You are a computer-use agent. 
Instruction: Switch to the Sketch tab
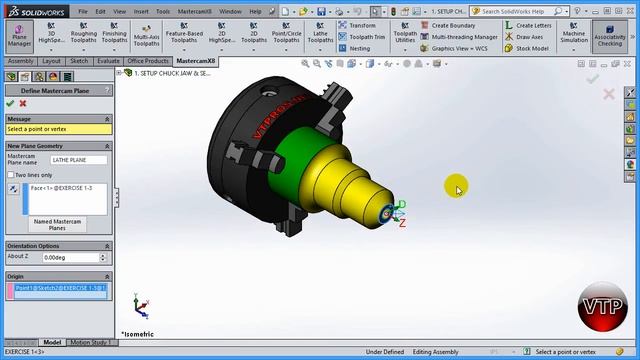click(79, 61)
